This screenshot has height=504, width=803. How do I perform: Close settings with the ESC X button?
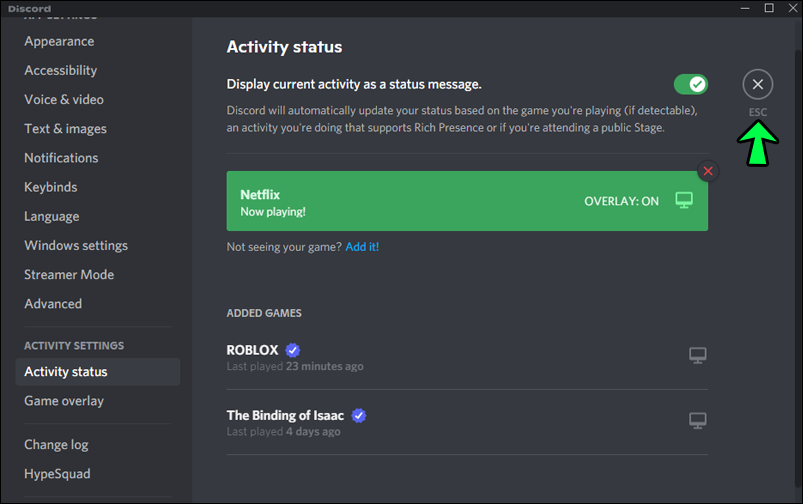(757, 85)
